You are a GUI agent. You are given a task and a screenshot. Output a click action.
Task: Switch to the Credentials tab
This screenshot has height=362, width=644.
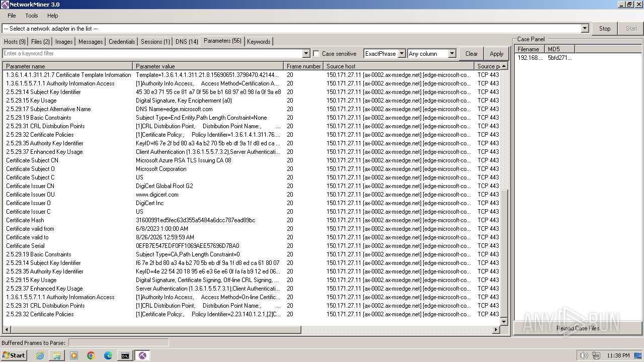tap(122, 42)
